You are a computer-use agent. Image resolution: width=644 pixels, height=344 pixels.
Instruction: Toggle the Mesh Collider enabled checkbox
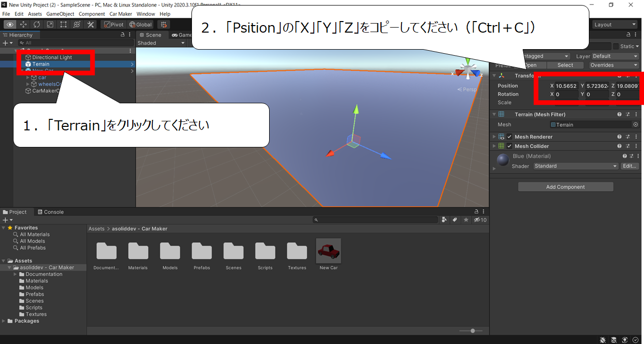click(x=510, y=146)
